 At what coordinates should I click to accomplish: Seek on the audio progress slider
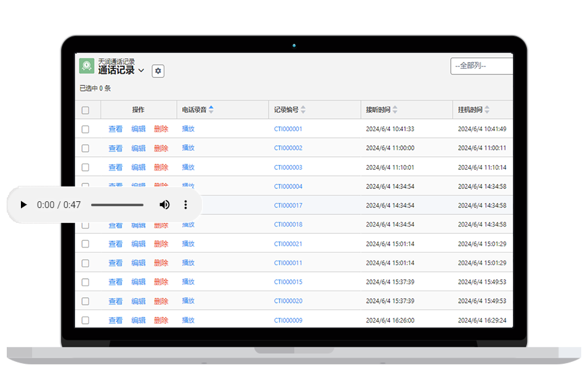(x=117, y=205)
